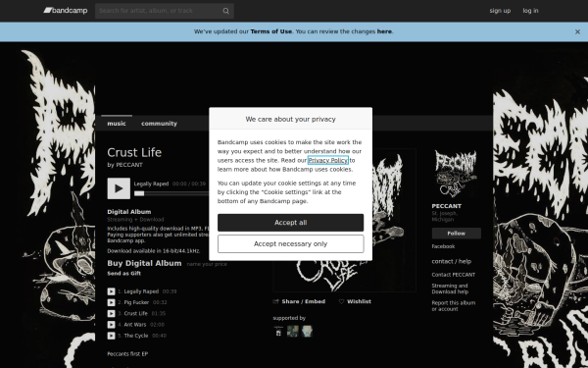The width and height of the screenshot is (588, 368).
Task: Open the Crust Life track title link in list
Action: click(136, 314)
